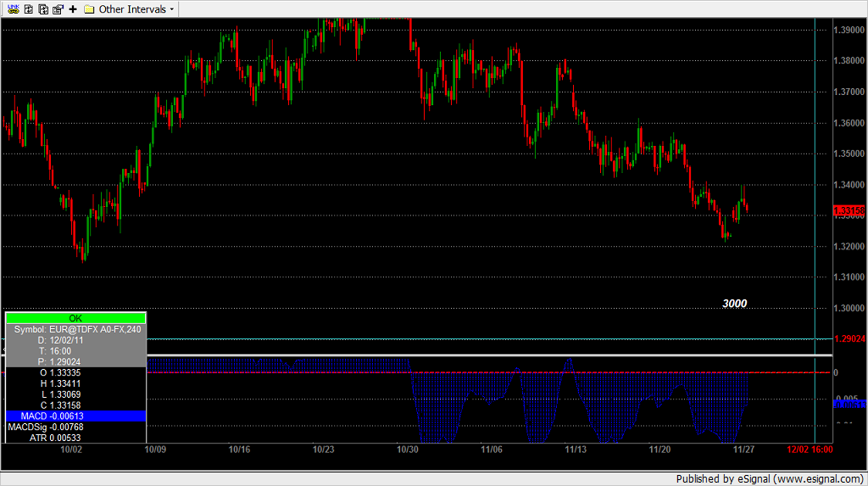Click the green OK button
This screenshot has height=486, width=868.
[x=75, y=318]
